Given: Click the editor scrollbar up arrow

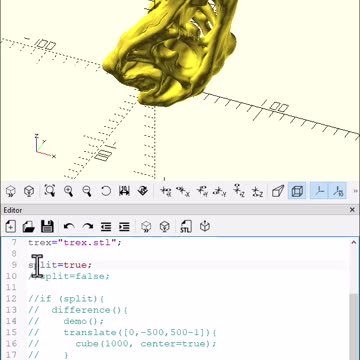Looking at the screenshot, I should (354, 242).
